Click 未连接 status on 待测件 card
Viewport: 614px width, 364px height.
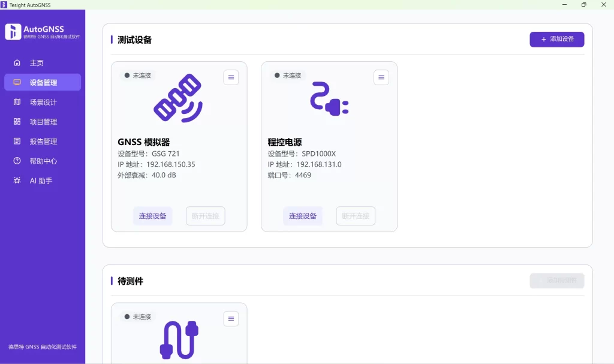coord(138,317)
